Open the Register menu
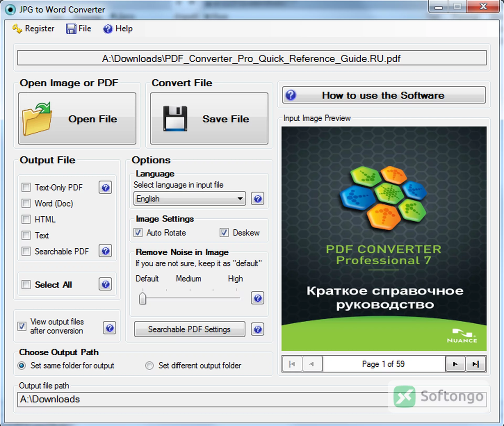Image resolution: width=504 pixels, height=426 pixels. (33, 28)
